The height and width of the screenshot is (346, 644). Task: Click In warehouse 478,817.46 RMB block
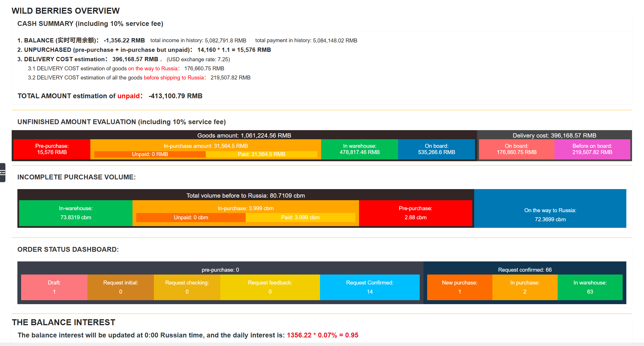point(360,149)
